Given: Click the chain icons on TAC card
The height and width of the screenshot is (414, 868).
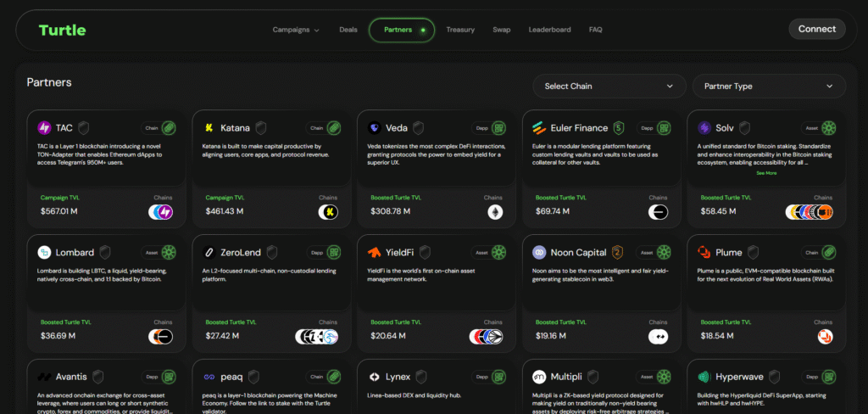Looking at the screenshot, I should pyautogui.click(x=160, y=212).
